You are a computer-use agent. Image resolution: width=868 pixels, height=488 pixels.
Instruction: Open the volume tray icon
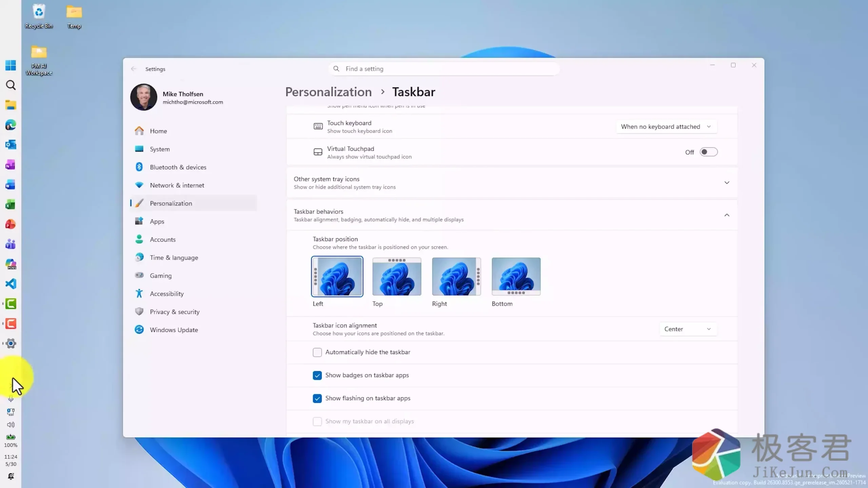[x=11, y=425]
